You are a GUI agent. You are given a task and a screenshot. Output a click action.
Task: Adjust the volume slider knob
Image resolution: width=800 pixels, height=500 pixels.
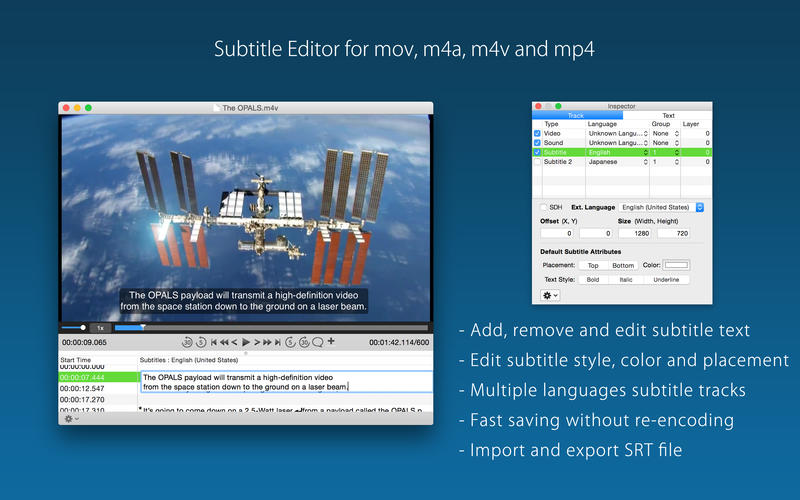[83, 328]
